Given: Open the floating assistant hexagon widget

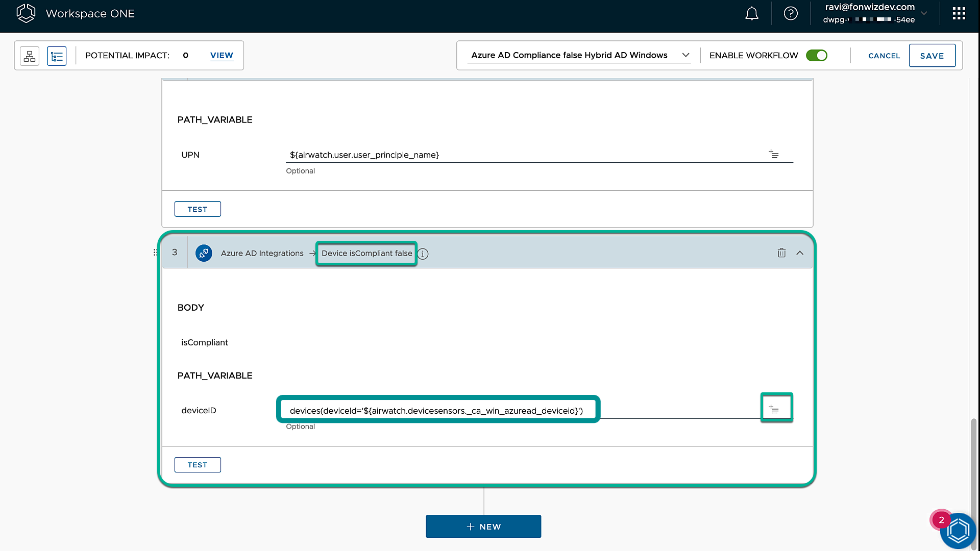Looking at the screenshot, I should point(958,531).
